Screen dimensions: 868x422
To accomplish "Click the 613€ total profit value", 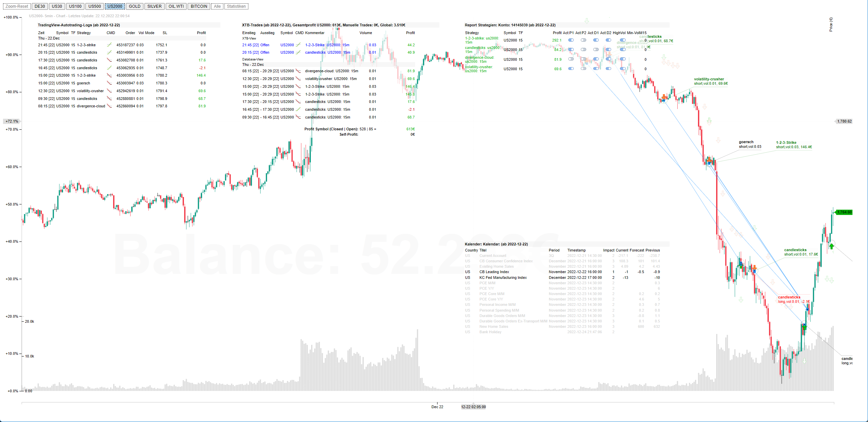I will tap(411, 129).
